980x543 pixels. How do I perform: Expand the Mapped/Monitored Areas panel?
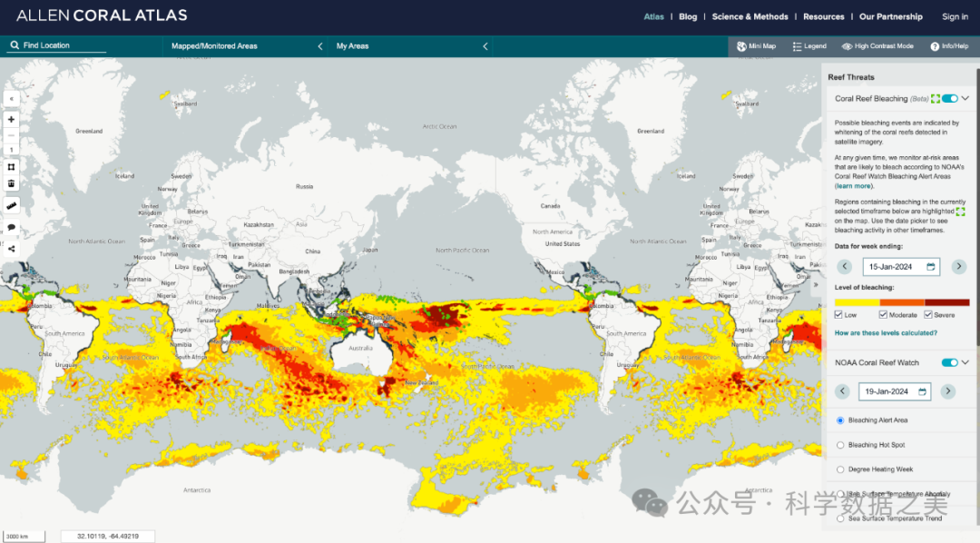320,46
